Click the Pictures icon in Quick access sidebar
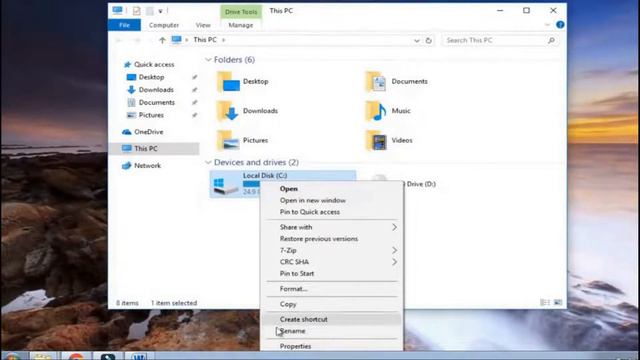The width and height of the screenshot is (640, 360). [131, 115]
